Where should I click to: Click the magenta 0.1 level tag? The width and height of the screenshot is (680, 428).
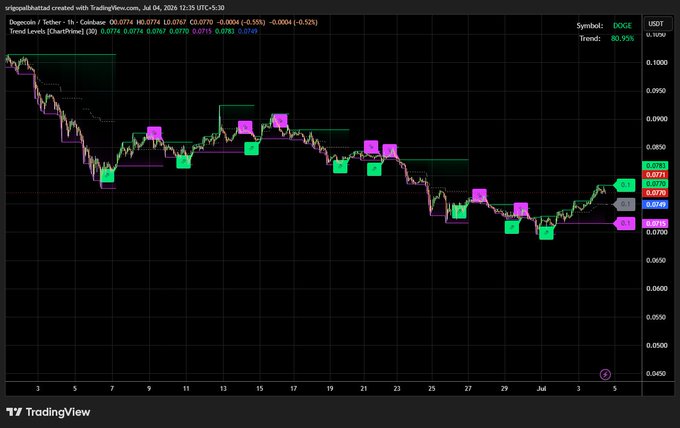[624, 223]
